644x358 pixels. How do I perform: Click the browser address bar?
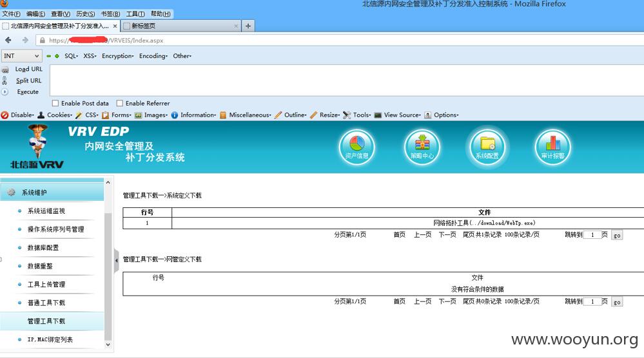click(x=340, y=40)
